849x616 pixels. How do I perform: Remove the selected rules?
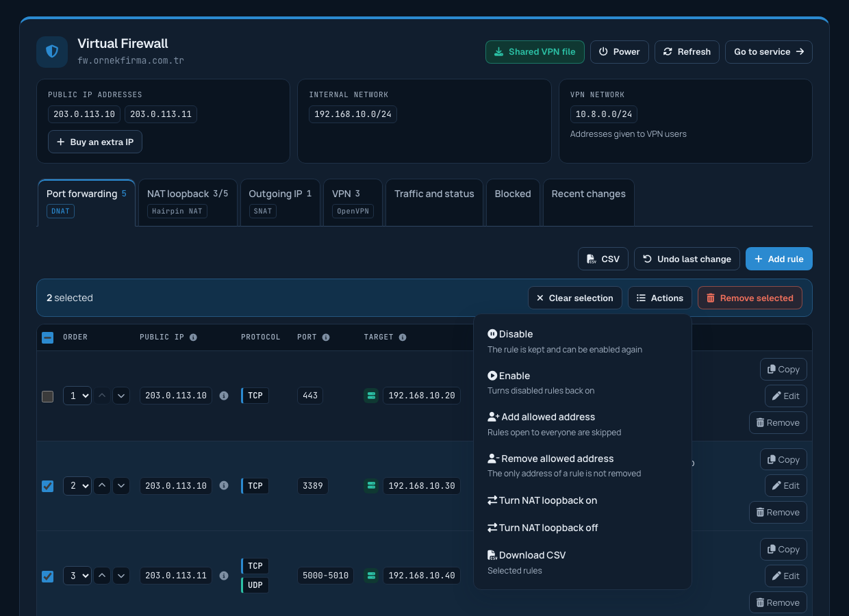click(x=750, y=298)
